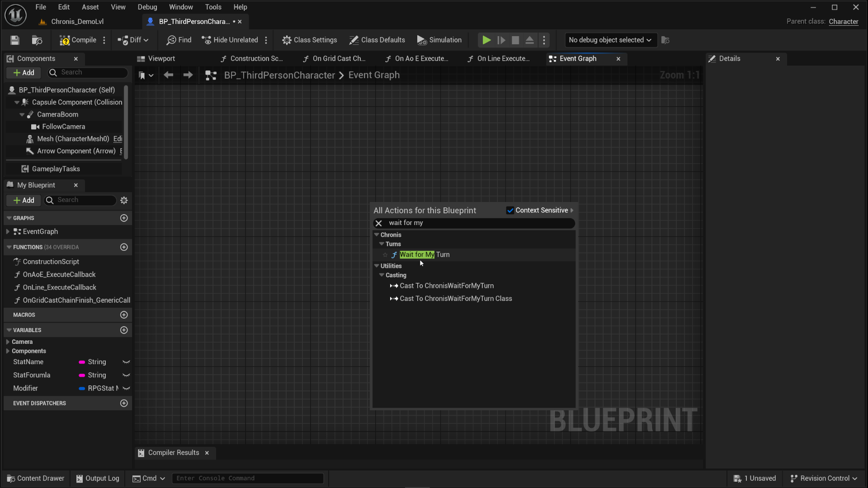Click the Eject from player button

coord(530,40)
